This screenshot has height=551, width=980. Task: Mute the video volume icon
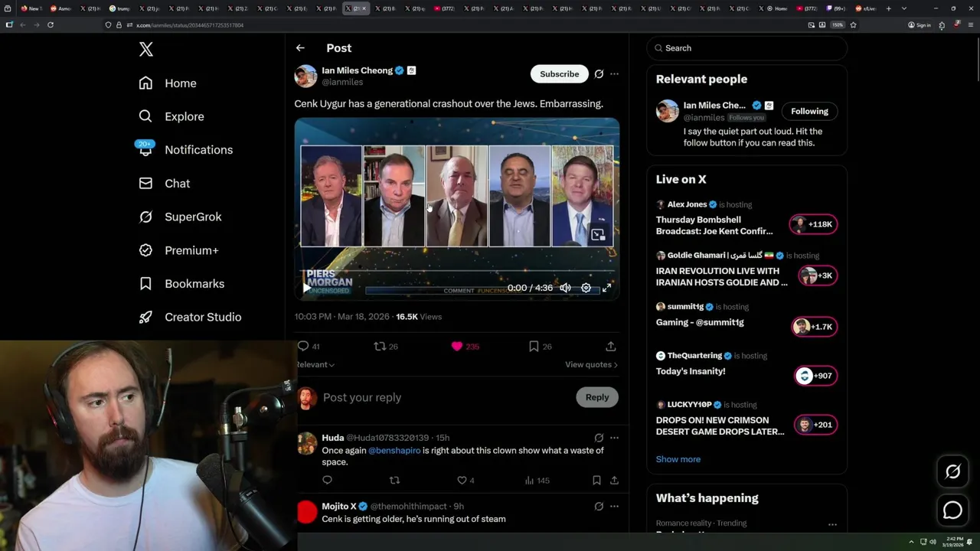point(565,288)
